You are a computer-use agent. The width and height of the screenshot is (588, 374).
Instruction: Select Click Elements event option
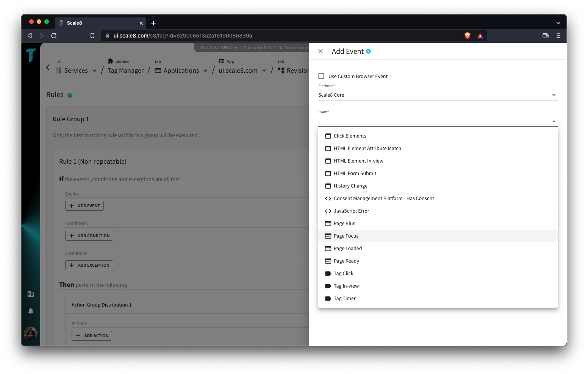click(438, 136)
